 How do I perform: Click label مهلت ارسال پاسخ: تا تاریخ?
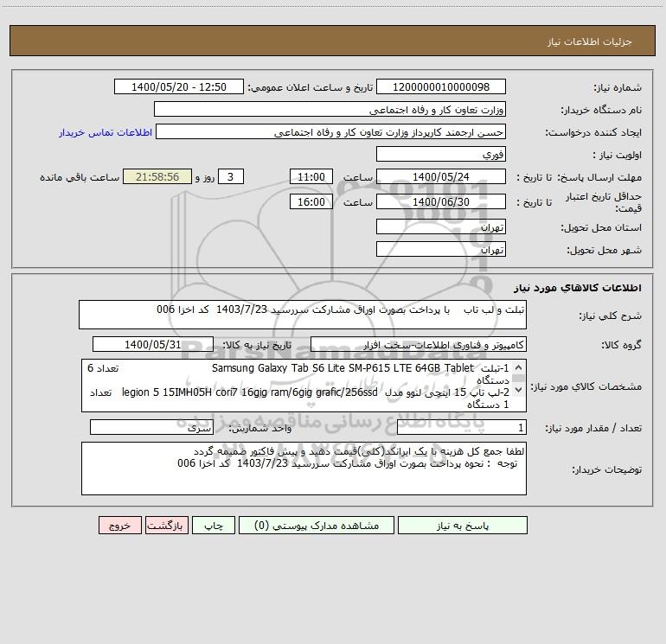[579, 177]
